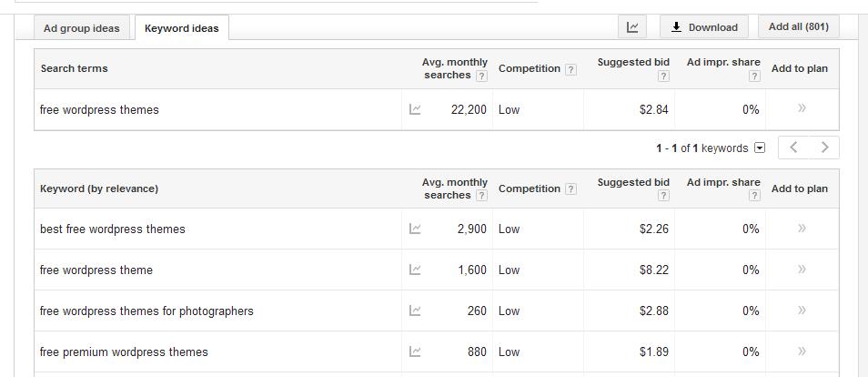The height and width of the screenshot is (377, 868).
Task: Show trend chart for free premium wordpress themes
Action: click(x=415, y=352)
